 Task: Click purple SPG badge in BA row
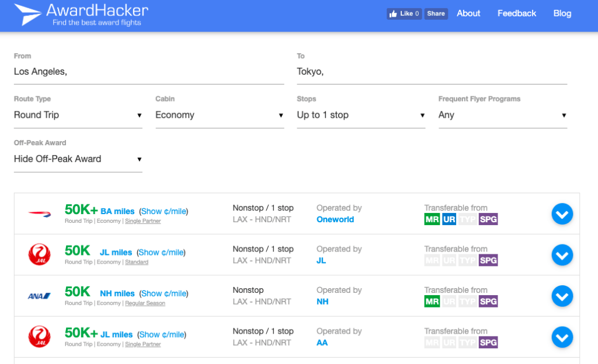coord(488,219)
